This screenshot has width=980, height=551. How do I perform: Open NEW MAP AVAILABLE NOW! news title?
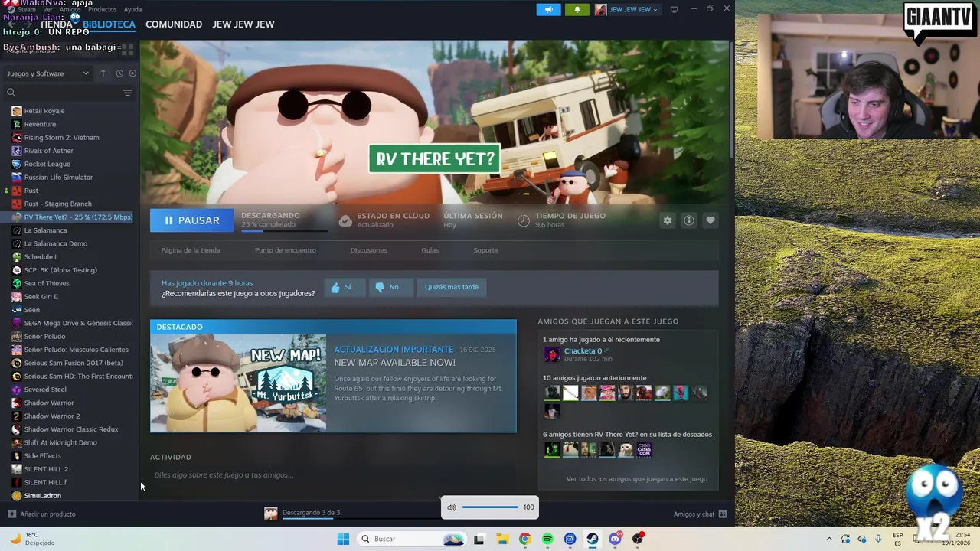click(394, 363)
